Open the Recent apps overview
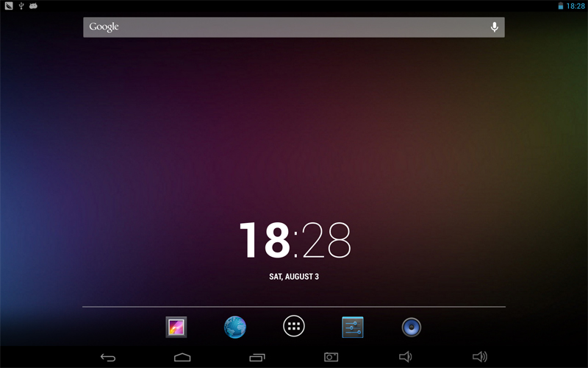This screenshot has width=588, height=368. click(257, 357)
